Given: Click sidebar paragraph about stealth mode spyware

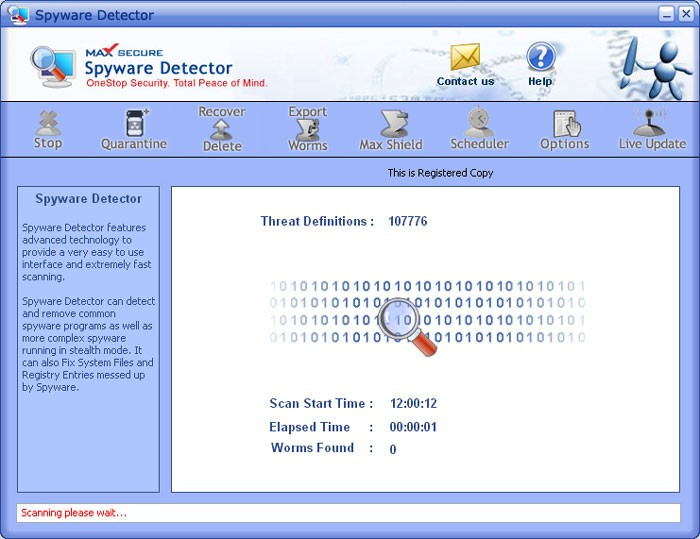Looking at the screenshot, I should coord(88,344).
